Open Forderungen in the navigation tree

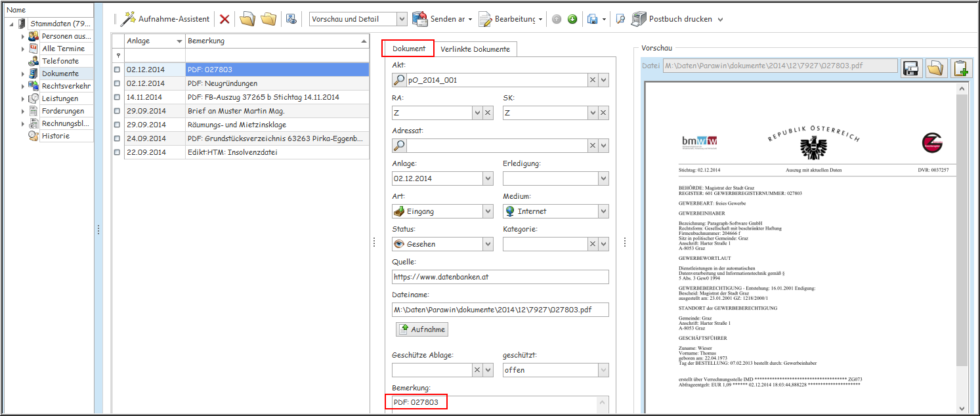click(x=63, y=111)
